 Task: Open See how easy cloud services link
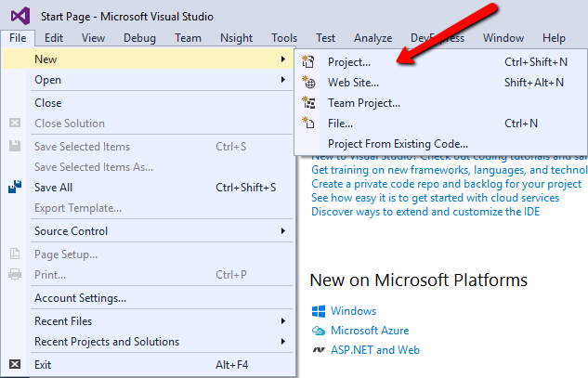435,198
